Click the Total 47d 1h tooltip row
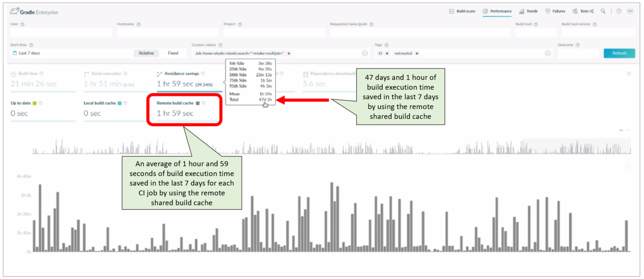This screenshot has height=279, width=644. click(x=250, y=100)
